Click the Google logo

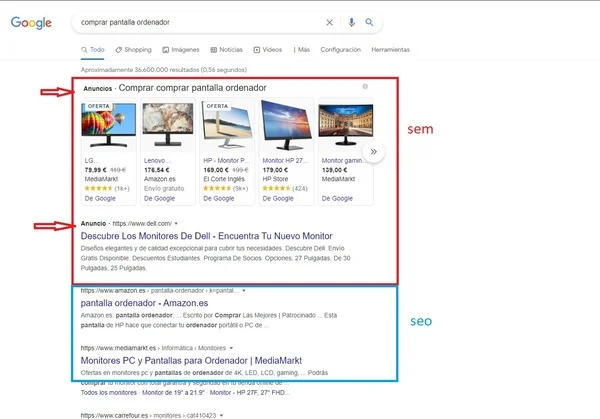click(31, 23)
